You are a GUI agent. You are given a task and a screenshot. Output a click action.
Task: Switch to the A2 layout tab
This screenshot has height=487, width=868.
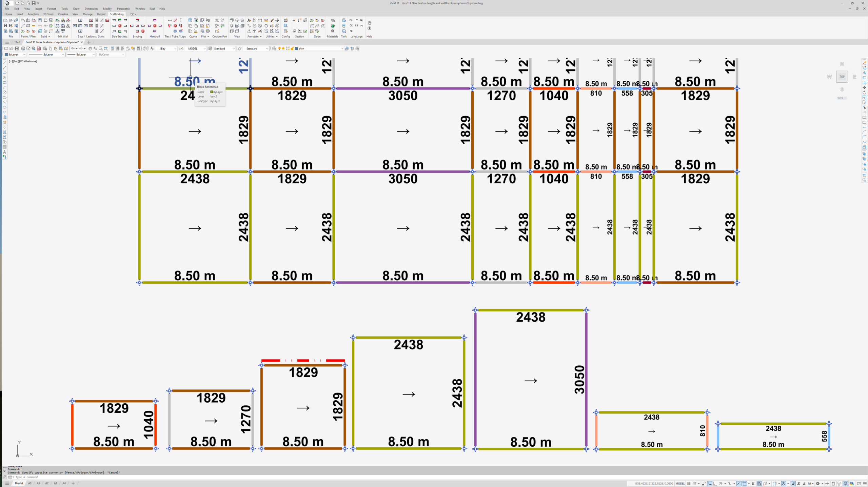[x=47, y=483]
